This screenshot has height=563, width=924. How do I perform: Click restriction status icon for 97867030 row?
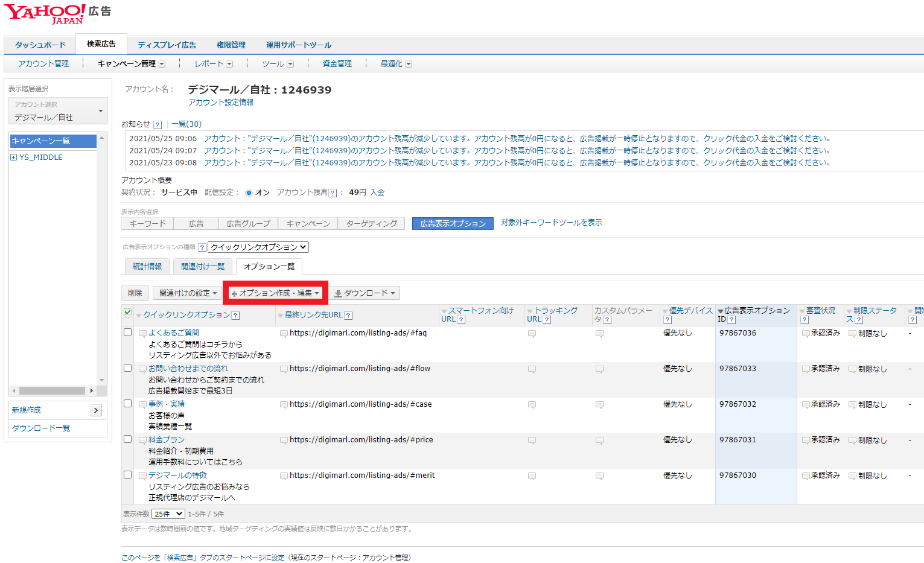[852, 476]
